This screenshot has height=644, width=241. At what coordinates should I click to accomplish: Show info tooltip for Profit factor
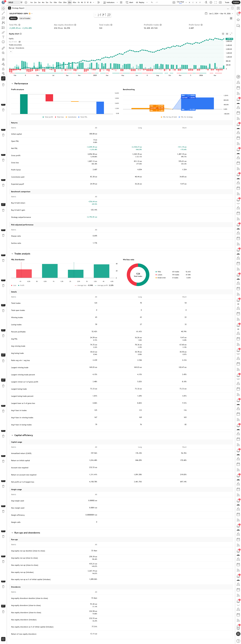pyautogui.click(x=201, y=25)
